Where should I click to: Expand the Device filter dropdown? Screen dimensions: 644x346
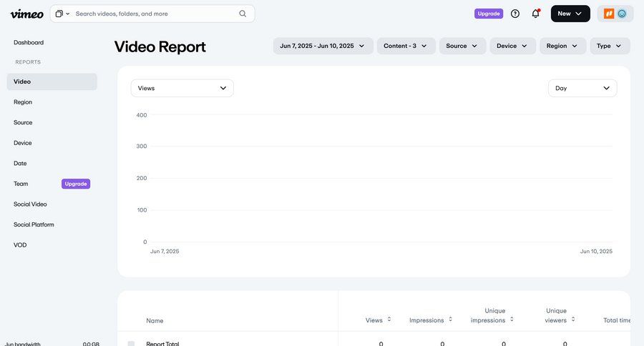click(x=512, y=46)
